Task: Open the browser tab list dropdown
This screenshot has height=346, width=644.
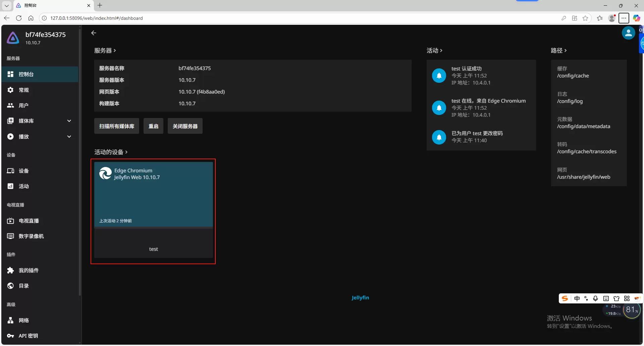Action: coord(6,5)
